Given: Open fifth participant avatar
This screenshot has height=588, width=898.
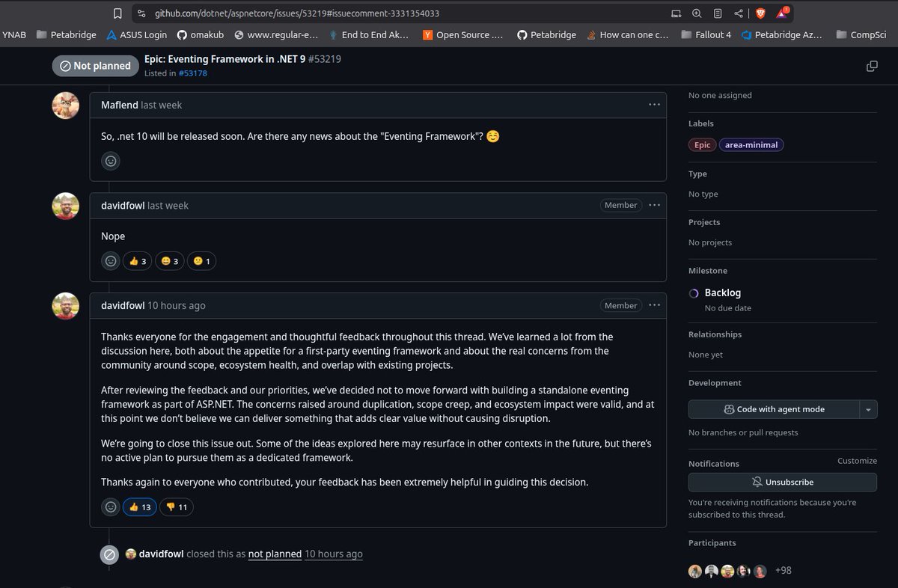Looking at the screenshot, I should coord(760,571).
